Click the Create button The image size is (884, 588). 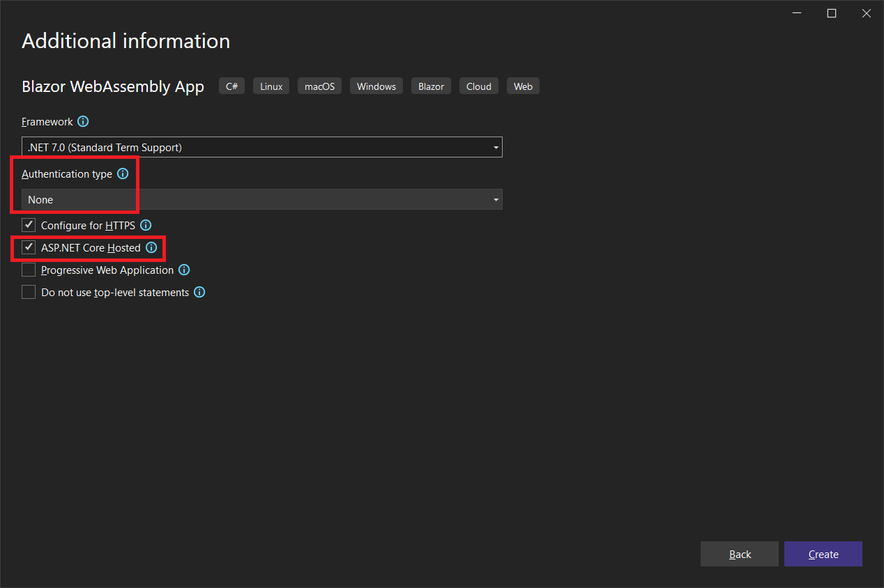(823, 554)
